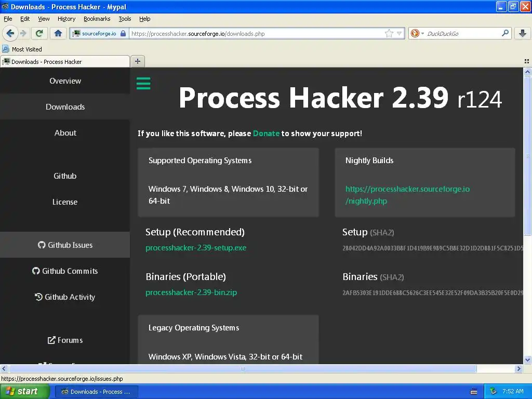Open the View menu
The height and width of the screenshot is (399, 532).
click(x=44, y=19)
